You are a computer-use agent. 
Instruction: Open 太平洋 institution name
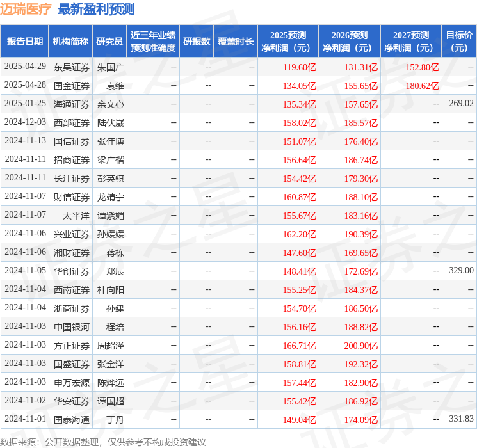[x=76, y=216]
